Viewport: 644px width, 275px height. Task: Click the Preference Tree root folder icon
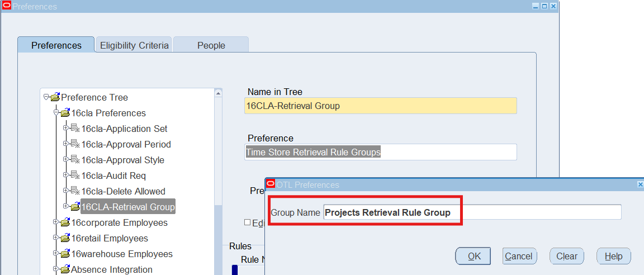[55, 97]
